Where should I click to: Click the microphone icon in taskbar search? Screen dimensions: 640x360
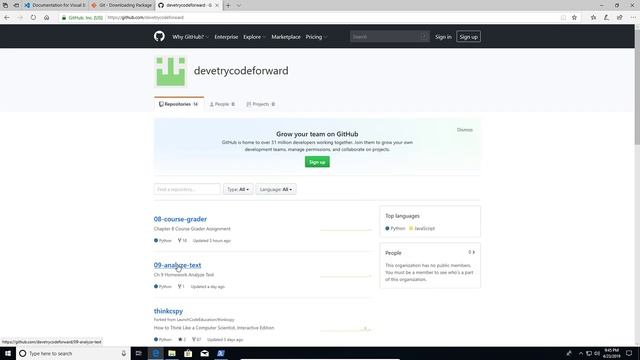click(x=124, y=353)
